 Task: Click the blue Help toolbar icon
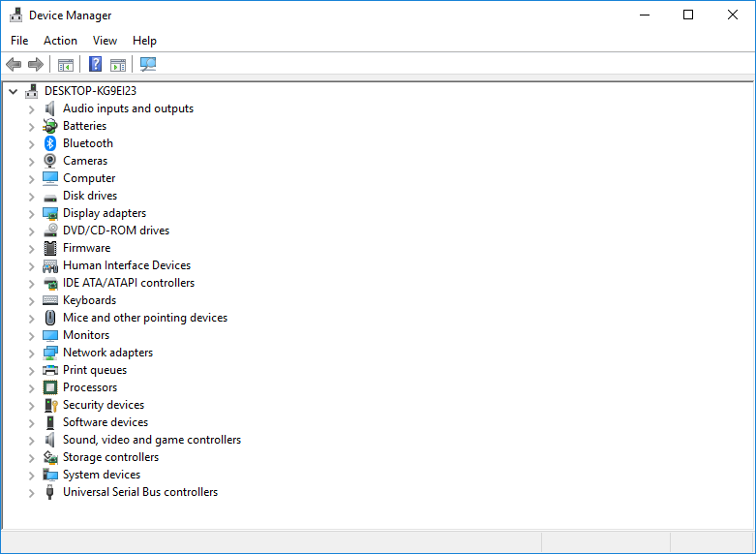point(95,65)
